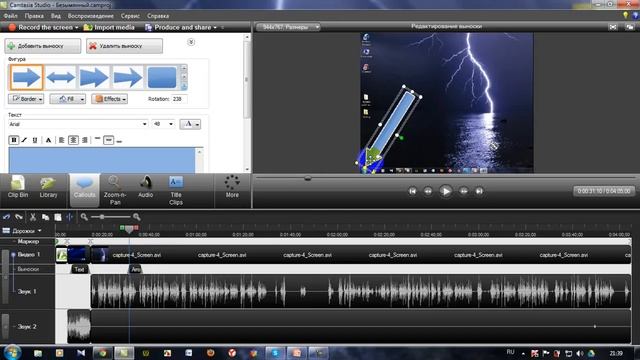Open the Файл menu
Screen dimensions: 640x360
tap(11, 16)
